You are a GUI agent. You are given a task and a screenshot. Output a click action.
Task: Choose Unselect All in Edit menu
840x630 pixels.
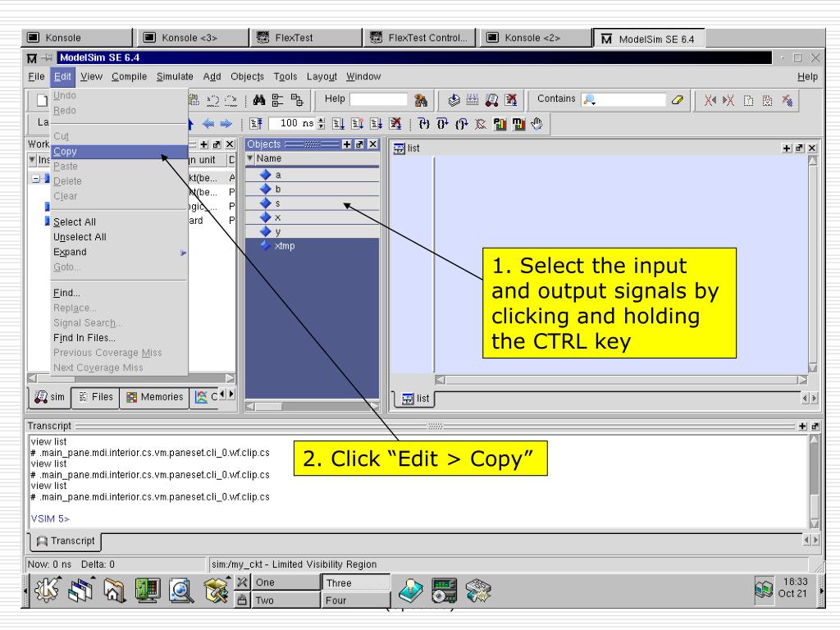click(x=120, y=237)
